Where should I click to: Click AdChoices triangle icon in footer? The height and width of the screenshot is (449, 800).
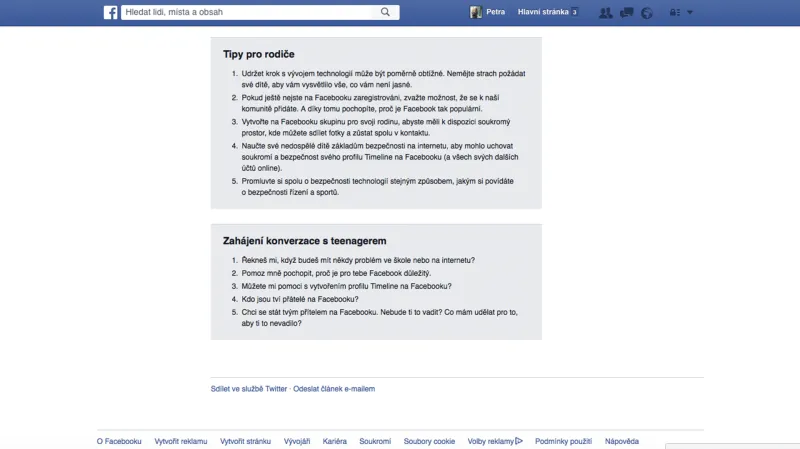click(x=519, y=441)
